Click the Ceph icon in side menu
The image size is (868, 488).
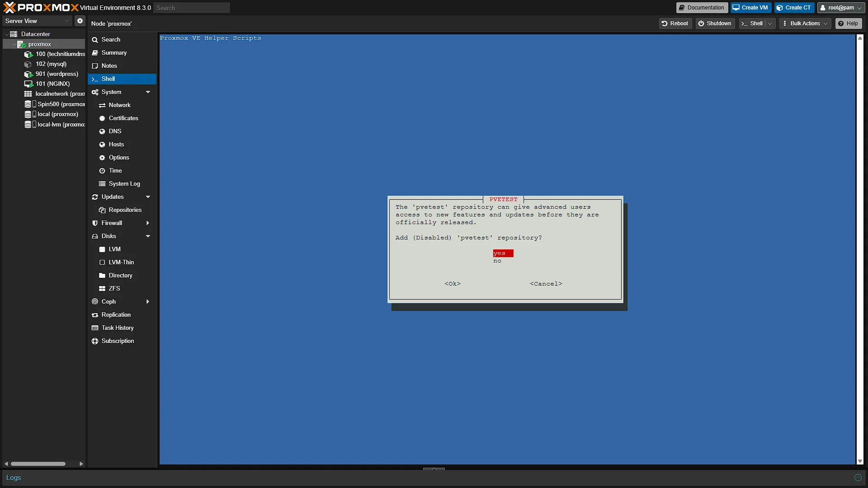tap(95, 302)
